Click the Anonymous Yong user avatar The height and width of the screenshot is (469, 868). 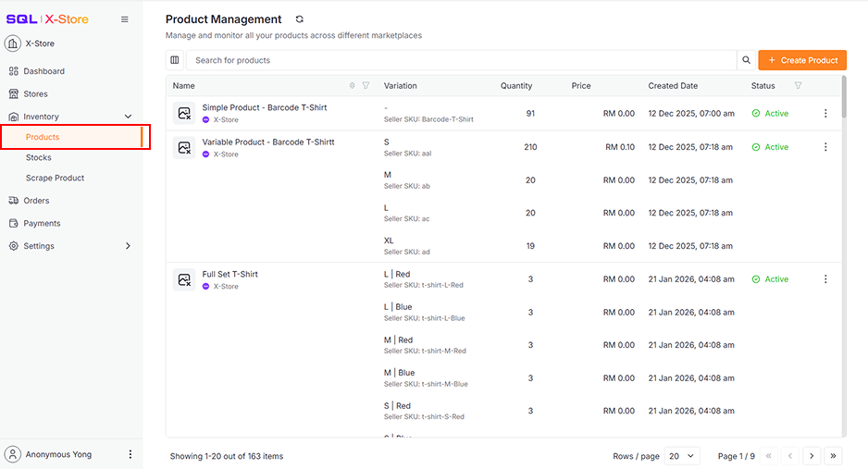(13, 454)
